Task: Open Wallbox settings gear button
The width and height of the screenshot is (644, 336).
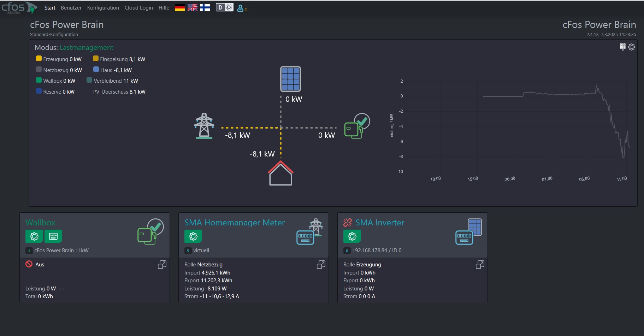Action: [x=34, y=236]
